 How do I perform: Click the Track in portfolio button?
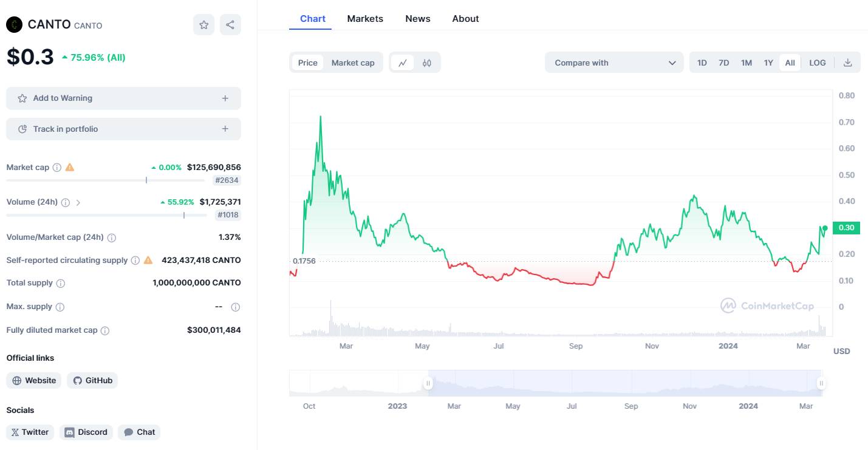click(123, 129)
